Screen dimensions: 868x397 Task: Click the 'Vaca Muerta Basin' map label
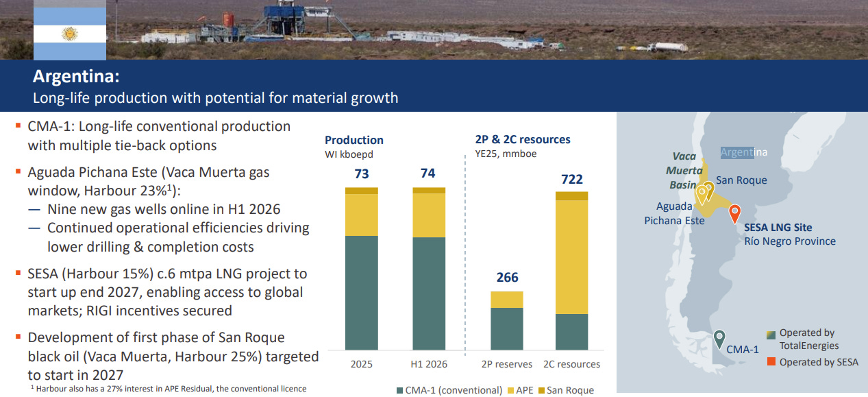tap(686, 170)
